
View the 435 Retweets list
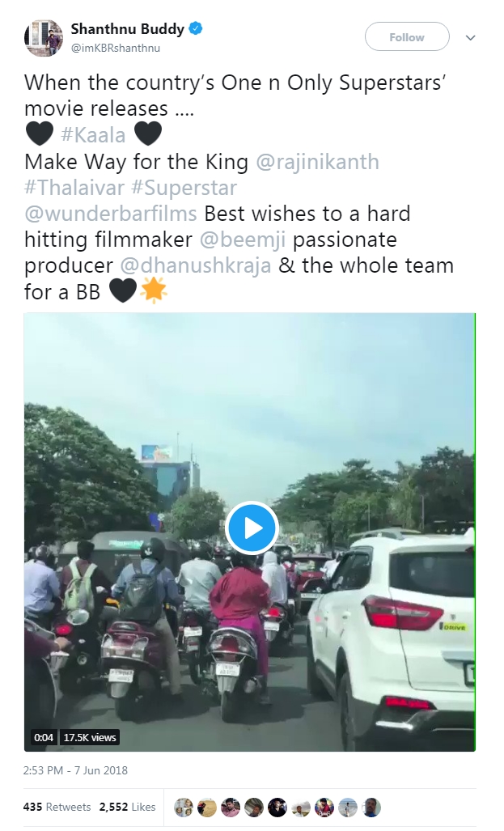click(56, 807)
